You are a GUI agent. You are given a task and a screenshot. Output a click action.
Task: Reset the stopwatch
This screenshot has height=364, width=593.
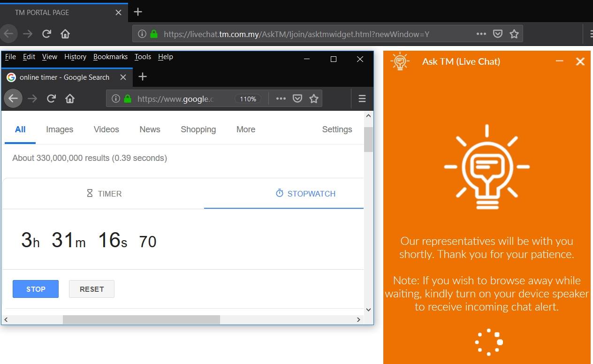pyautogui.click(x=91, y=289)
